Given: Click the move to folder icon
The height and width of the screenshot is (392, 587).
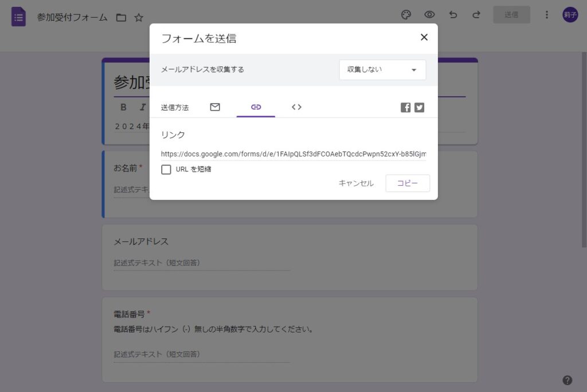Looking at the screenshot, I should click(x=121, y=17).
